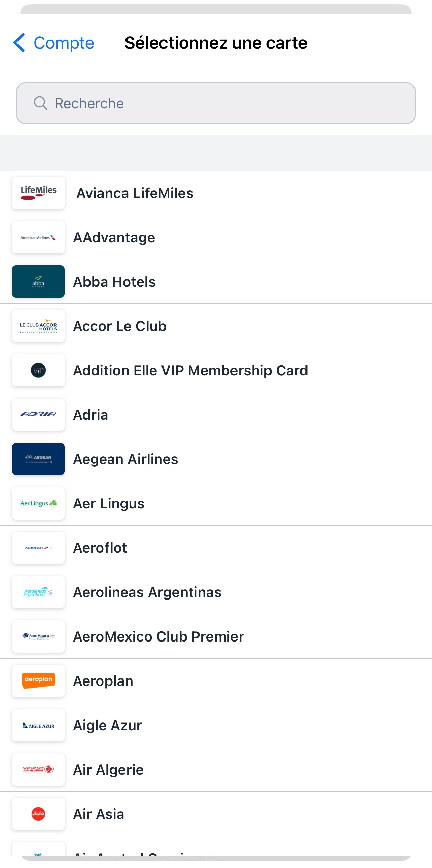Click the Recherche search field

click(x=216, y=103)
